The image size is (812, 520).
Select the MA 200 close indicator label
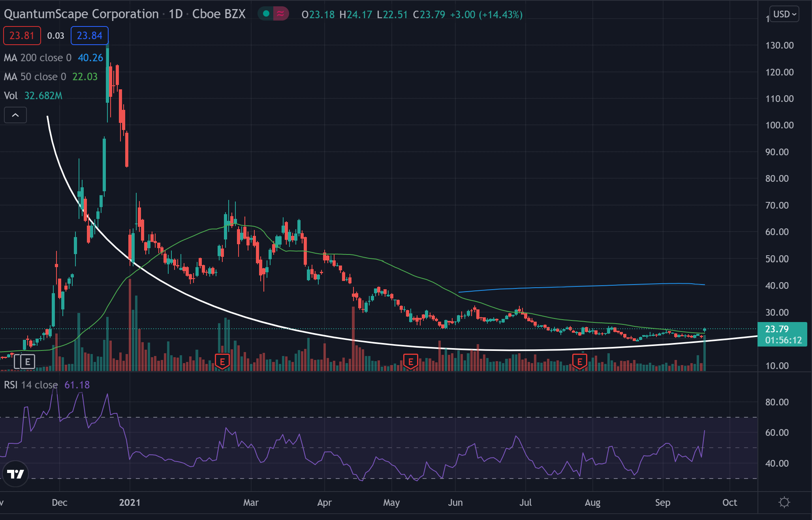click(38, 58)
